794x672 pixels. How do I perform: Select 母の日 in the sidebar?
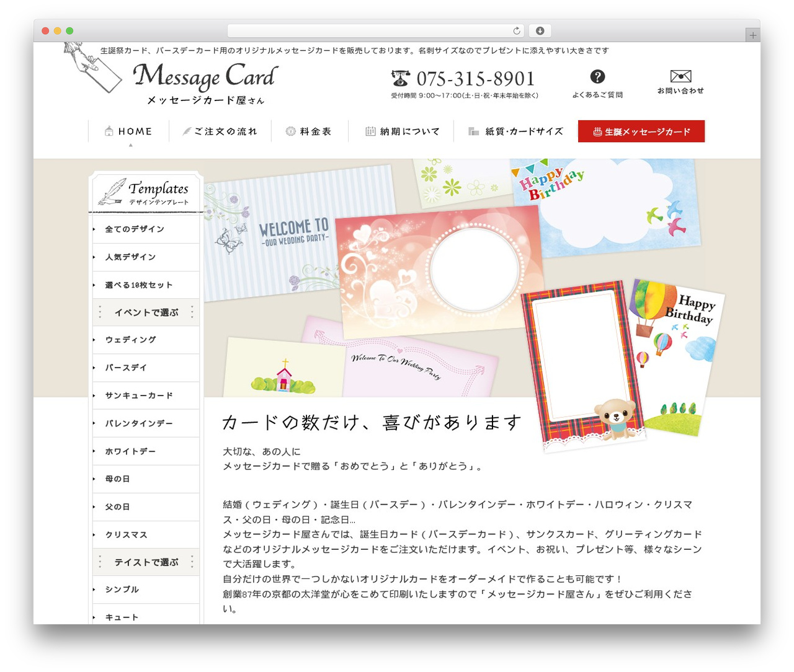click(146, 479)
